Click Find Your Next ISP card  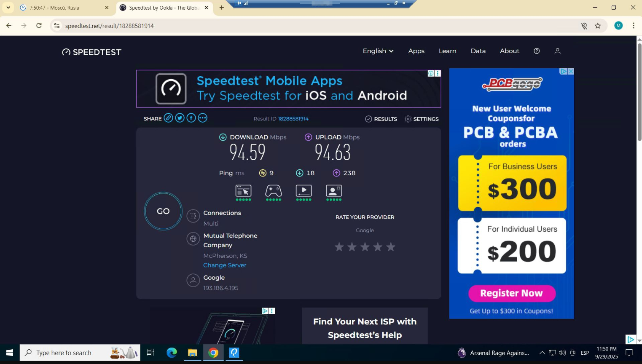[365, 326]
